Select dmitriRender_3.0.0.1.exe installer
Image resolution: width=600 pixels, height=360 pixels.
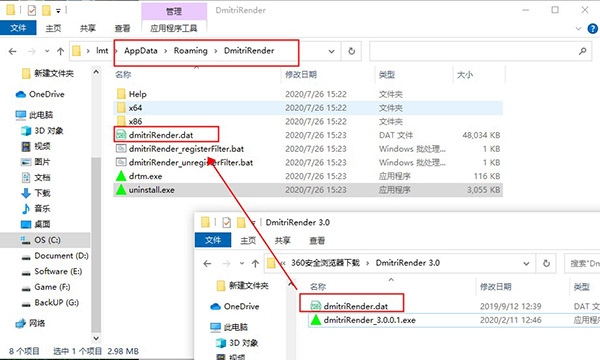370,320
